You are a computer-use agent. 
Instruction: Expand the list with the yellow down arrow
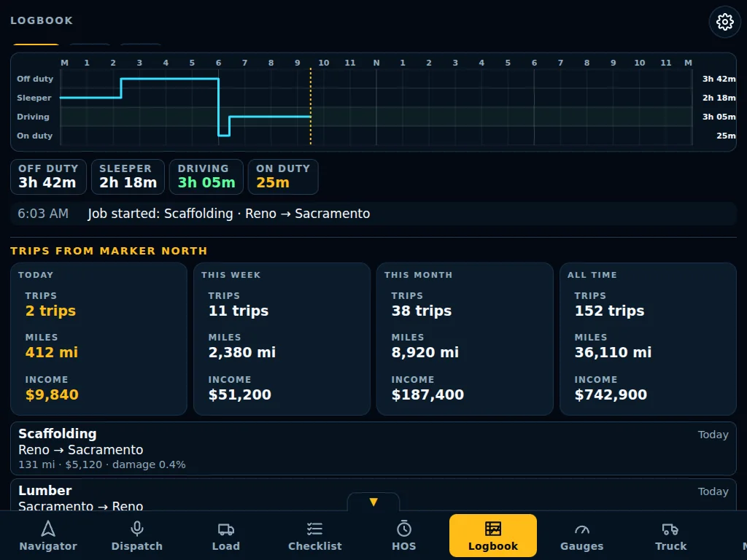(x=373, y=502)
